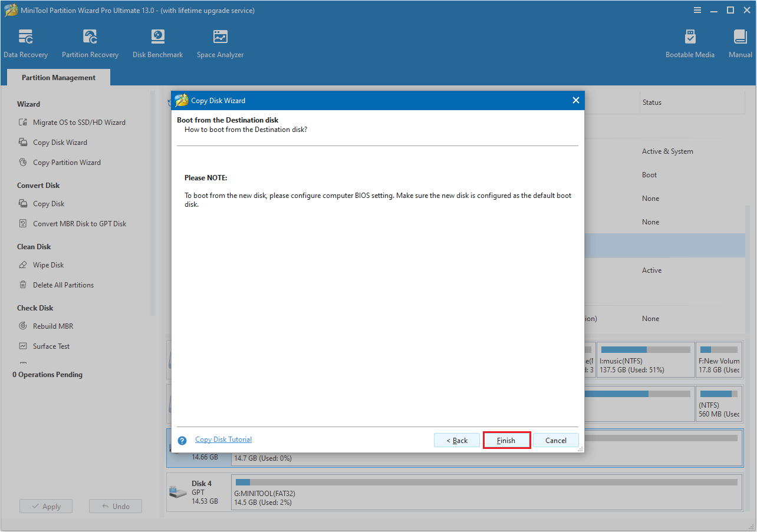Screen dimensions: 757x532
Task: Open the Copy Disk Tutorial link
Action: 223,440
